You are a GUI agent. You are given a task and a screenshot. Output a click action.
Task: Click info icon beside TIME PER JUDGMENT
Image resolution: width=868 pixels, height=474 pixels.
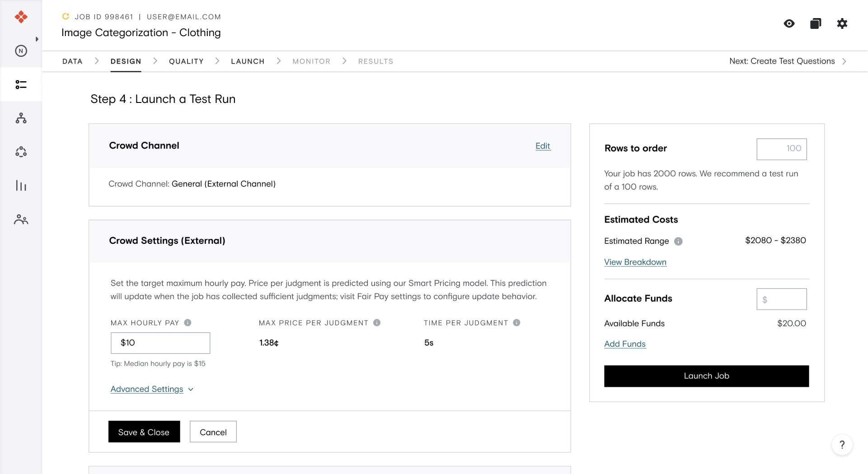point(517,323)
